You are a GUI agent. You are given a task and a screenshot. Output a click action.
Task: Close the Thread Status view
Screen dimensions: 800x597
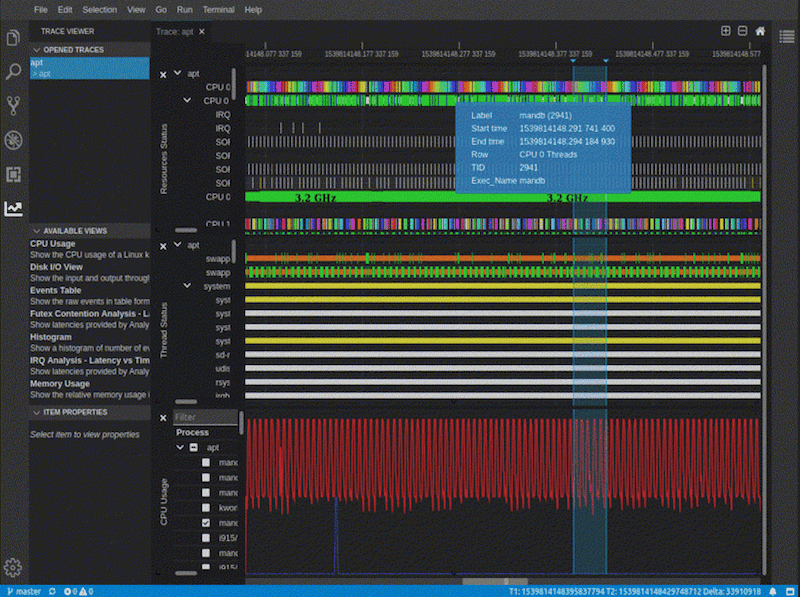point(163,246)
